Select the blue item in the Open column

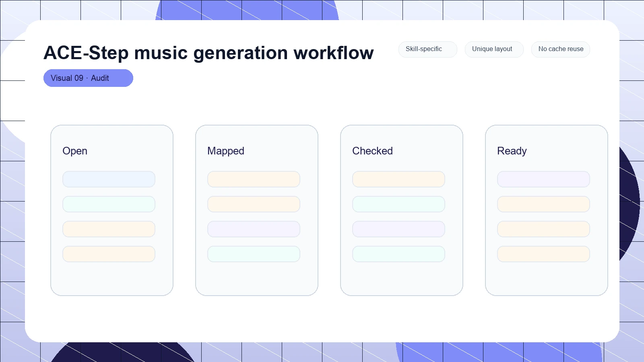point(109,179)
